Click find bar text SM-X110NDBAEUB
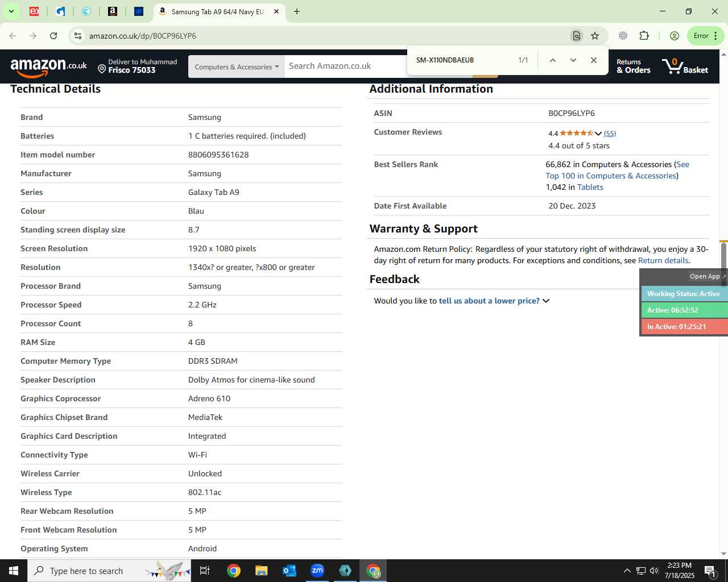The height and width of the screenshot is (582, 728). pos(445,60)
